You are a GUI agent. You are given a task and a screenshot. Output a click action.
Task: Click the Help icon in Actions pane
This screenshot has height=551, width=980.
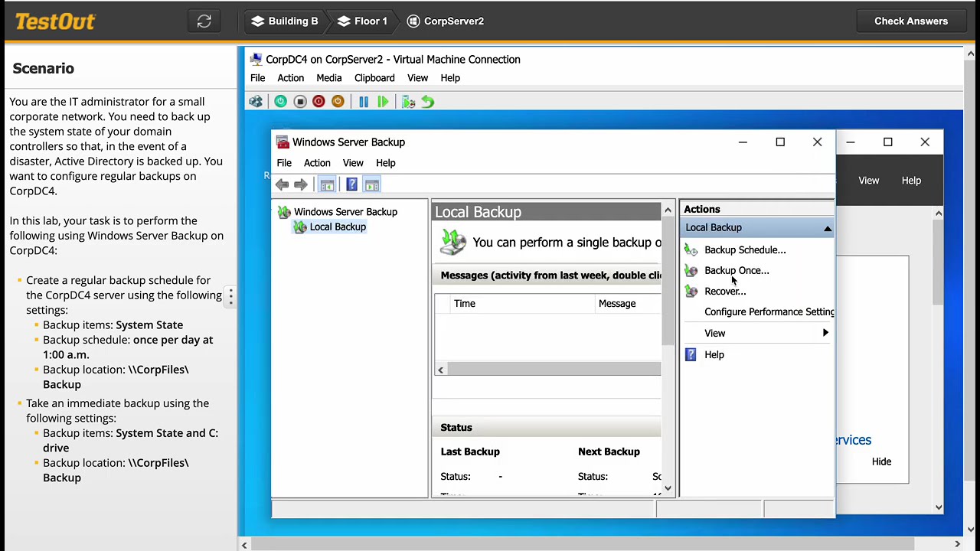[691, 354]
